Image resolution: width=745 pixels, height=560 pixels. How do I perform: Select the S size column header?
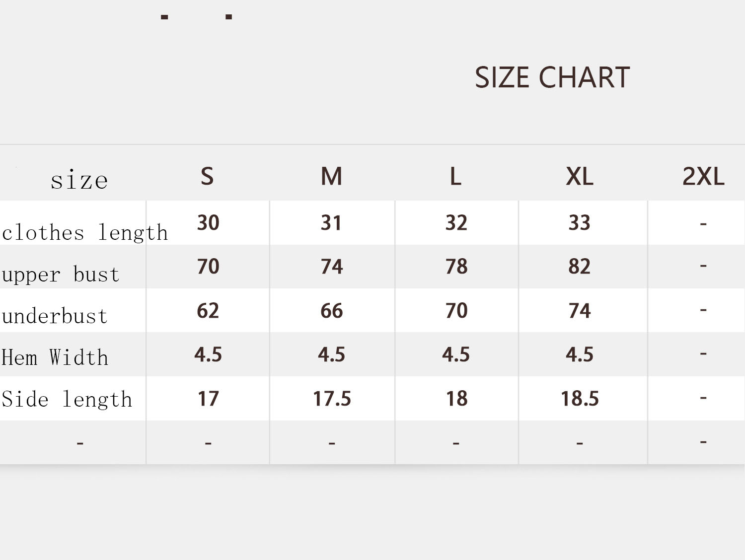point(208,176)
